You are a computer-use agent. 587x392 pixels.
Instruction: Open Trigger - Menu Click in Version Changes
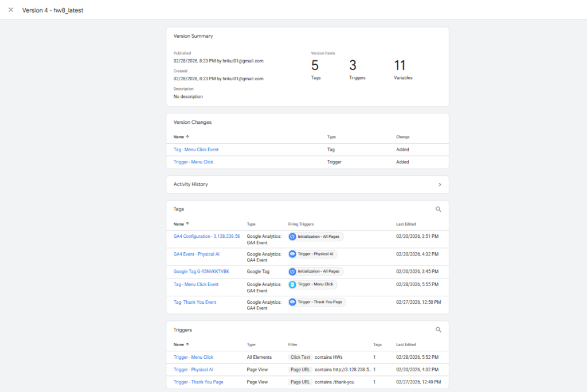(193, 162)
